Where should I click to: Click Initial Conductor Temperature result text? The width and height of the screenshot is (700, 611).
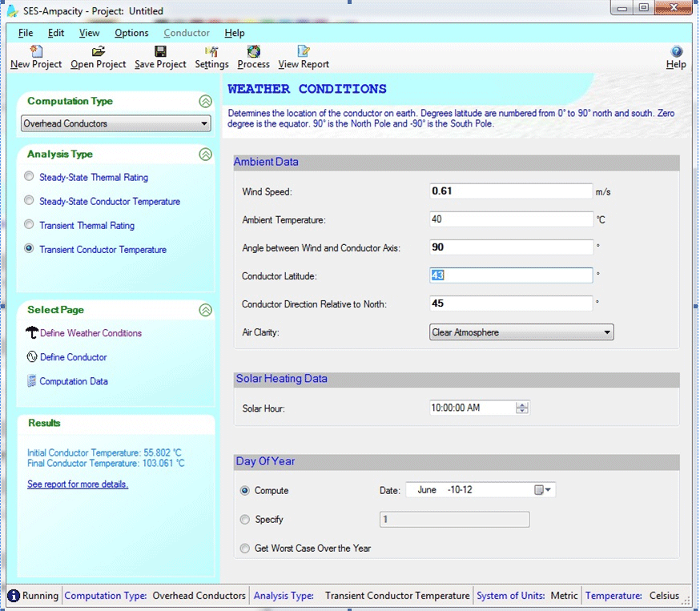[104, 452]
